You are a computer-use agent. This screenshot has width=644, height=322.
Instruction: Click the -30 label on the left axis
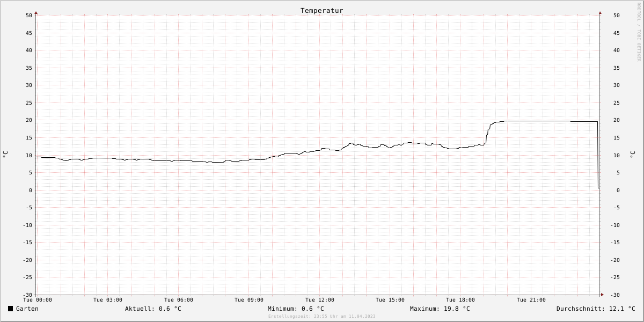(x=27, y=295)
